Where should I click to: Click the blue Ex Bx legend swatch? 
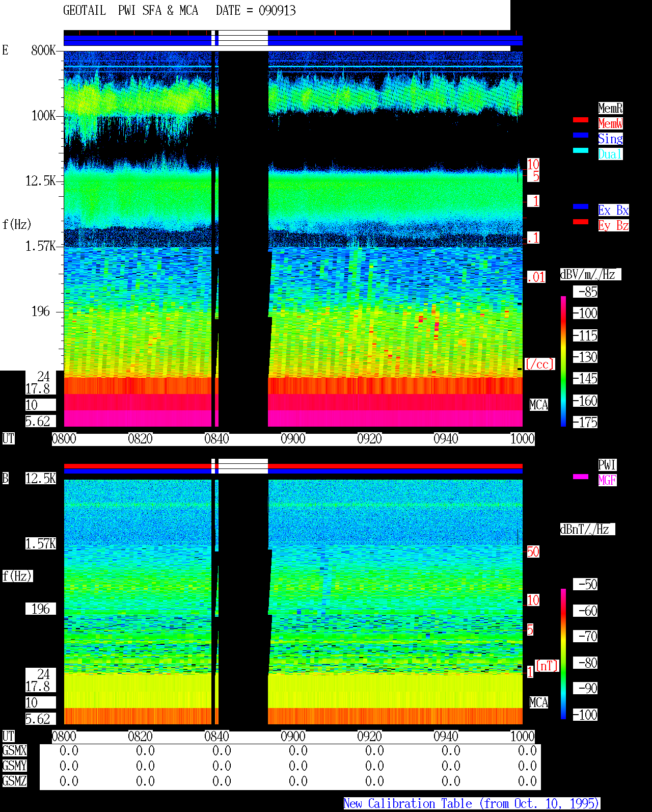point(581,206)
